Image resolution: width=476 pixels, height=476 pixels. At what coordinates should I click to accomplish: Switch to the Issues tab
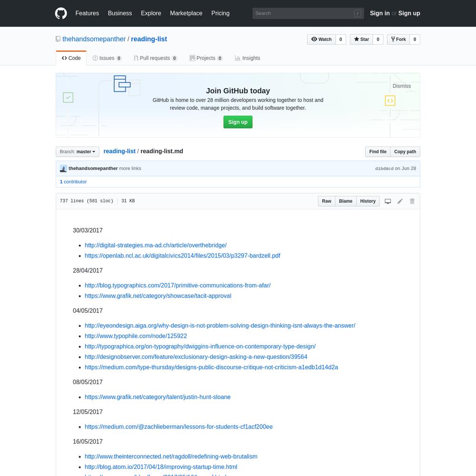(107, 58)
